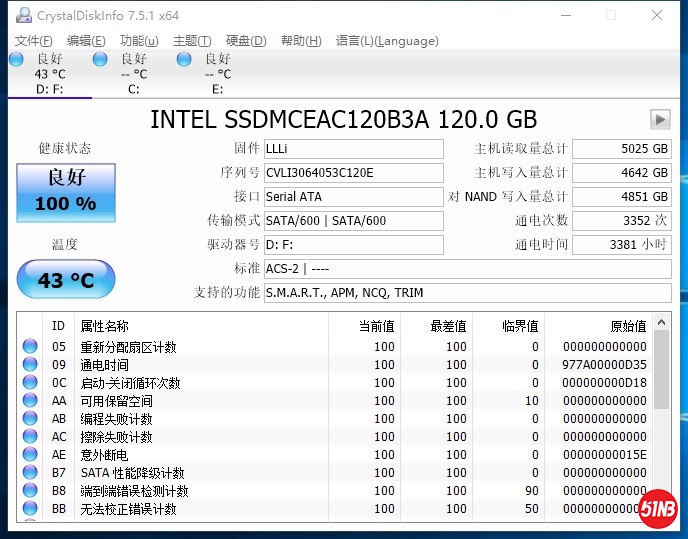Select the C: disk status icon
The height and width of the screenshot is (539, 688).
point(100,60)
